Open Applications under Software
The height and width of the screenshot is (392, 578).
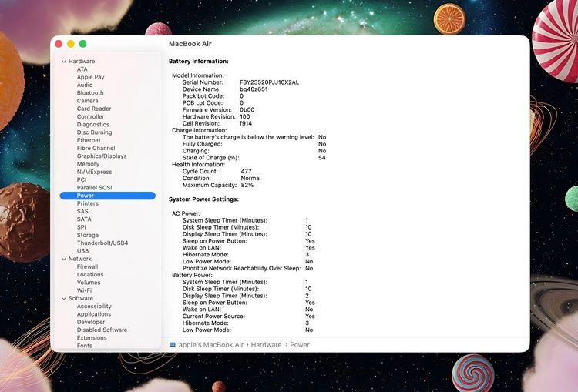click(94, 314)
